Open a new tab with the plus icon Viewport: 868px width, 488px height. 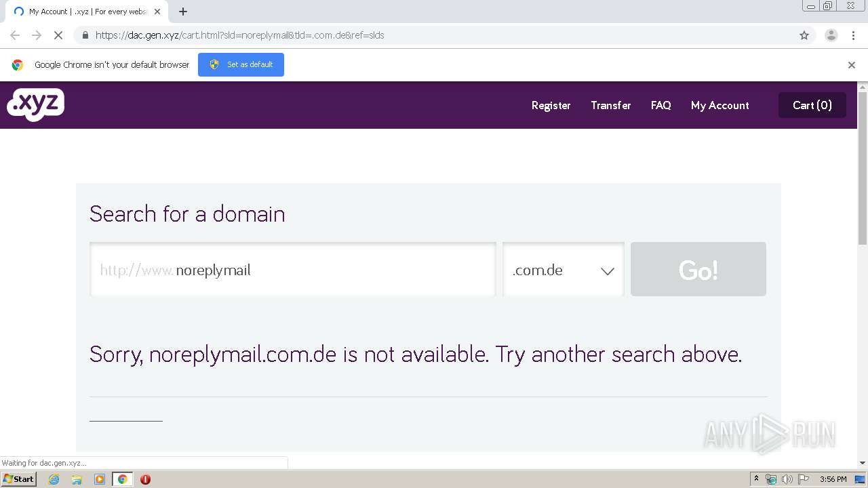(x=183, y=12)
